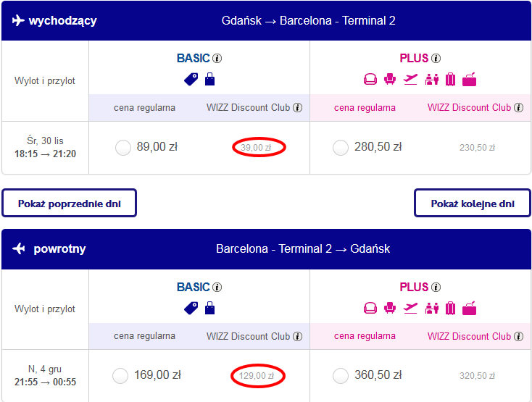Screen dimensions: 532x402
Task: Click the outbound PLUS info icon
Action: (x=436, y=58)
